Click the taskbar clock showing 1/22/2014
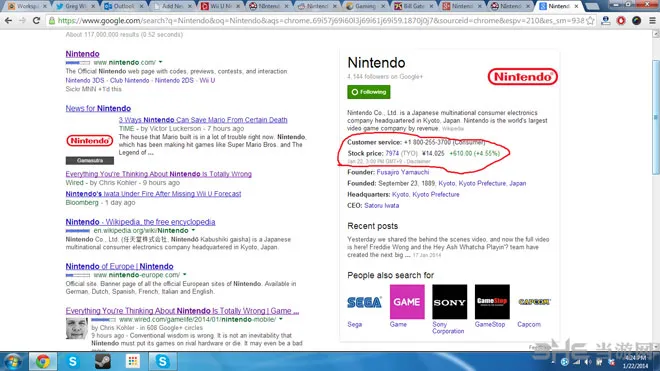This screenshot has width=660, height=371. (x=636, y=362)
